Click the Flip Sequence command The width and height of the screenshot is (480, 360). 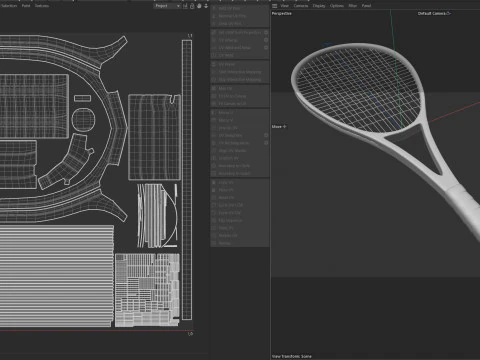240,221
